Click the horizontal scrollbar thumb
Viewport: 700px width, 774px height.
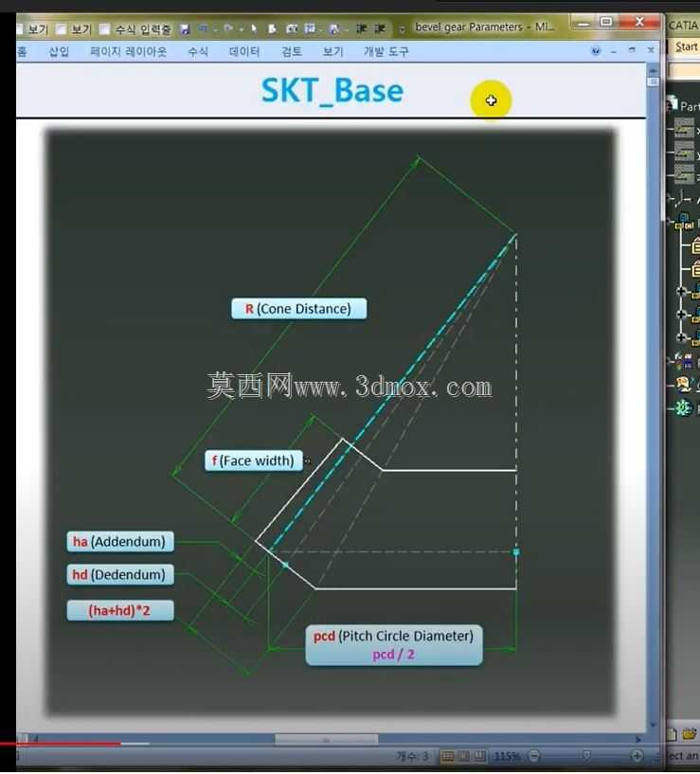click(x=326, y=740)
